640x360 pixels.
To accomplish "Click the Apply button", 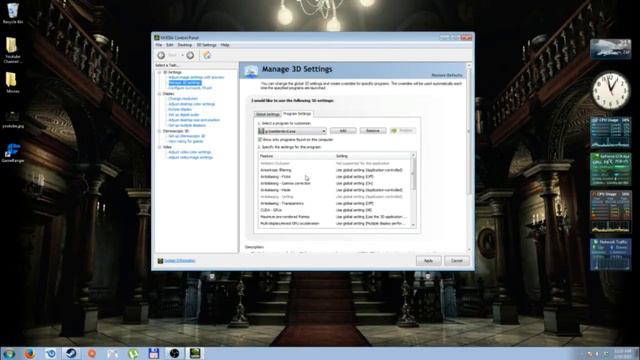I will point(428,261).
